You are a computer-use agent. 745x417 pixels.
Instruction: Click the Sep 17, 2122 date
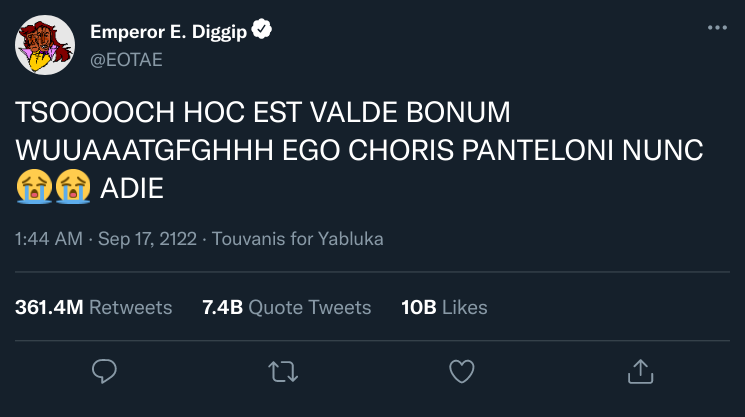point(149,240)
